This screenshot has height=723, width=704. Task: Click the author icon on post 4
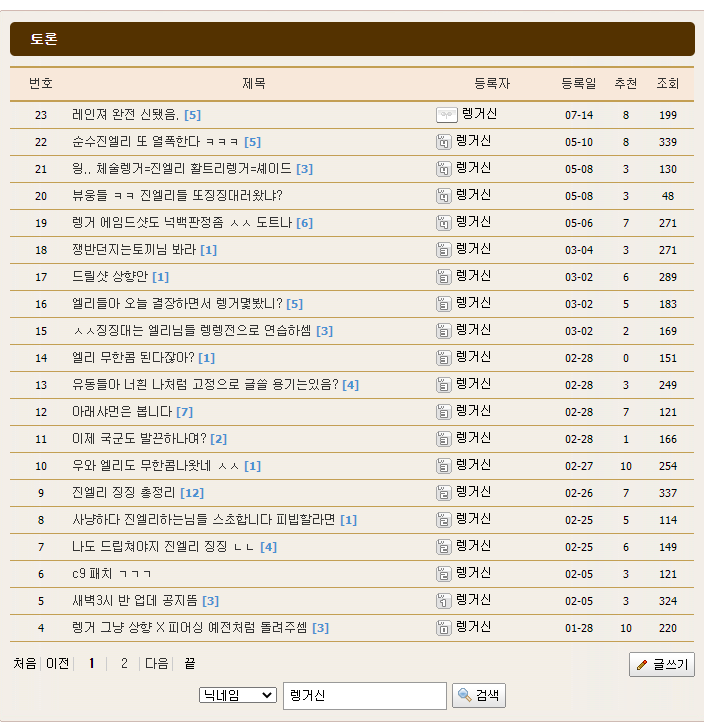coord(443,628)
